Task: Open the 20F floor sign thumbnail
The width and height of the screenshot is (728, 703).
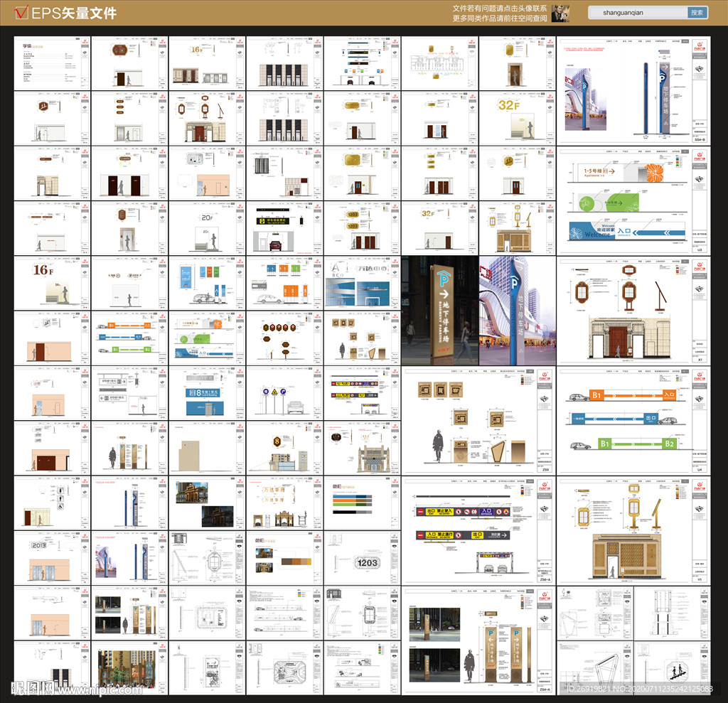Action: 207,228
